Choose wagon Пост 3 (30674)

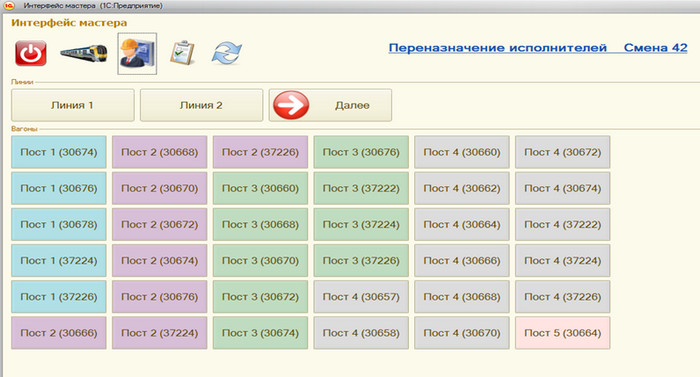click(x=260, y=333)
